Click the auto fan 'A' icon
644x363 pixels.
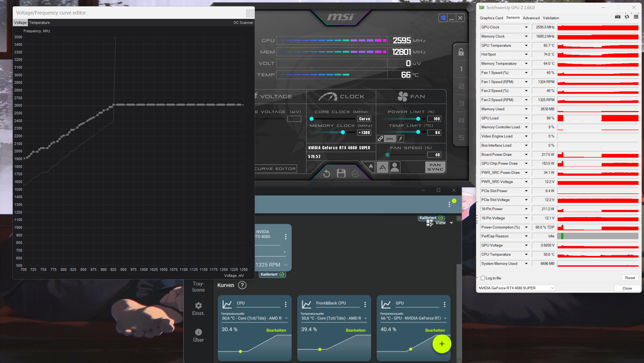coord(383,167)
